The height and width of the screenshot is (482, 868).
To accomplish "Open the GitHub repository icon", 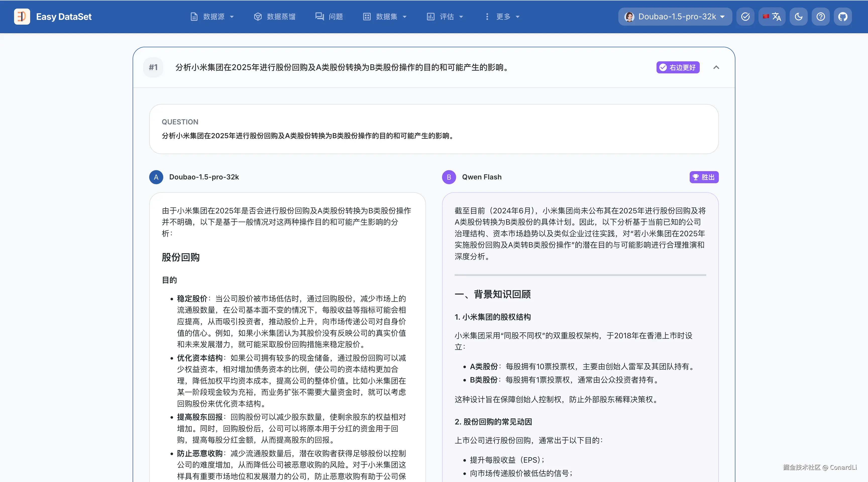I will (843, 17).
